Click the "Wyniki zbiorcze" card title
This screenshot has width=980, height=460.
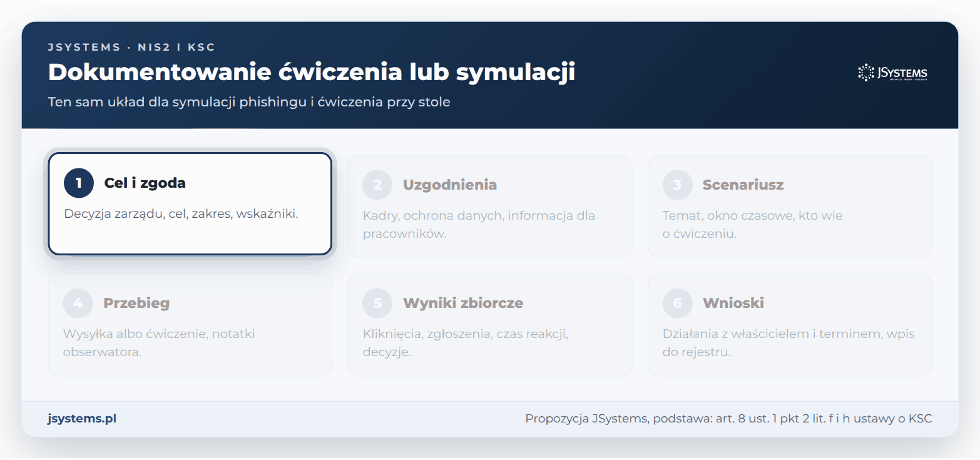click(x=463, y=303)
